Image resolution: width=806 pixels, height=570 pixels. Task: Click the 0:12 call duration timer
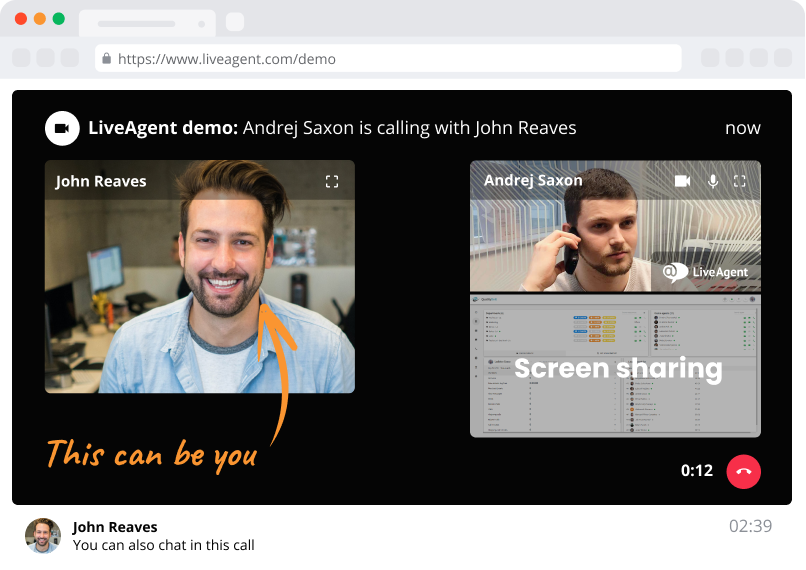click(697, 471)
